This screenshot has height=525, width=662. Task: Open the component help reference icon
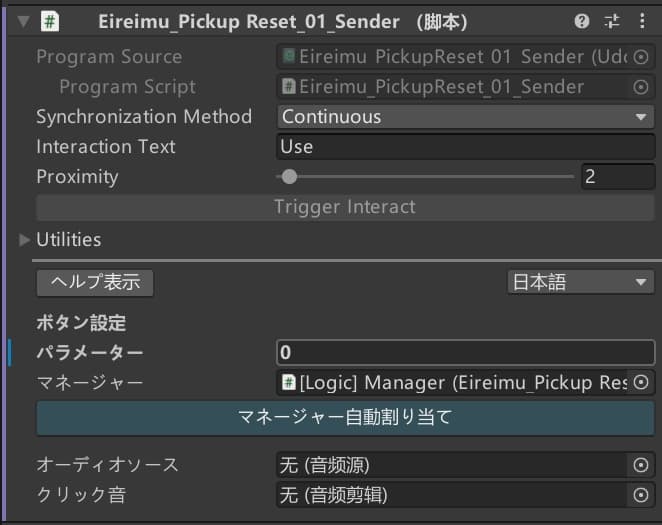[x=581, y=21]
